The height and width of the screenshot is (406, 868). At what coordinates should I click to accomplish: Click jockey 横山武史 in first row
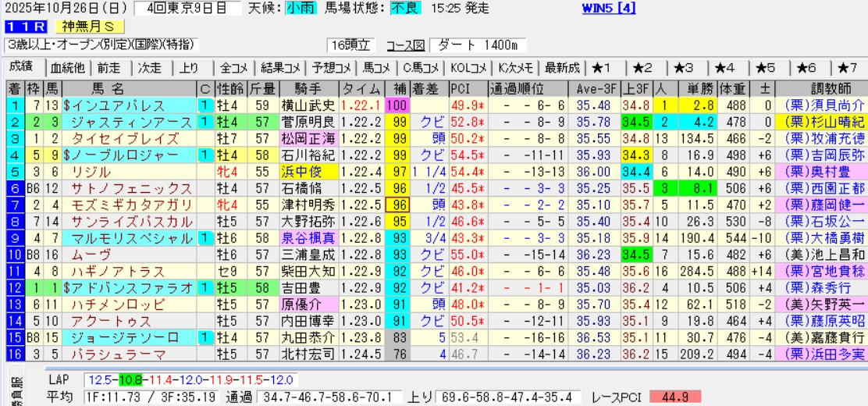coord(309,105)
